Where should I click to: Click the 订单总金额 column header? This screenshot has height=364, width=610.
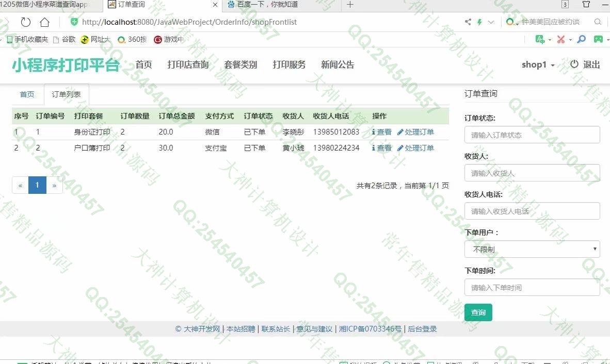pos(176,116)
